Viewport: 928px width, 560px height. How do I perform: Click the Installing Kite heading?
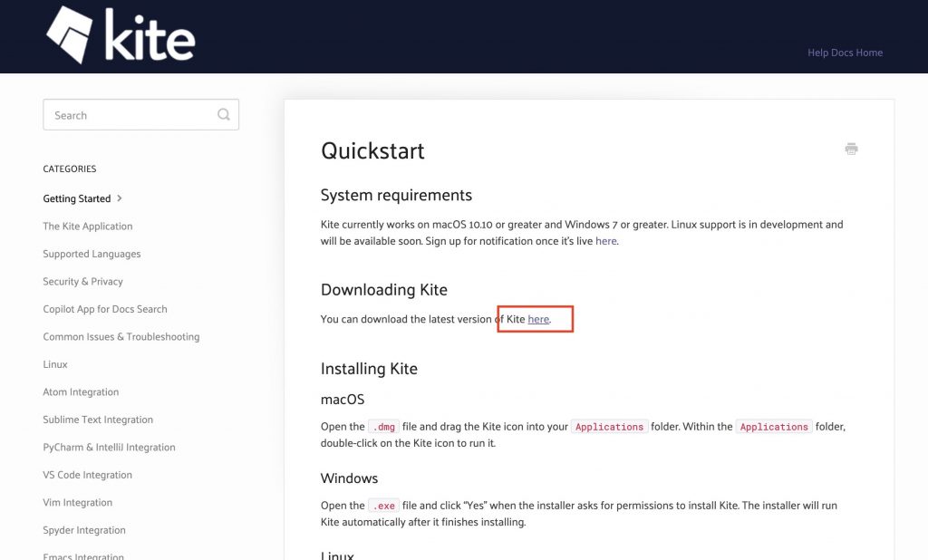tap(369, 369)
